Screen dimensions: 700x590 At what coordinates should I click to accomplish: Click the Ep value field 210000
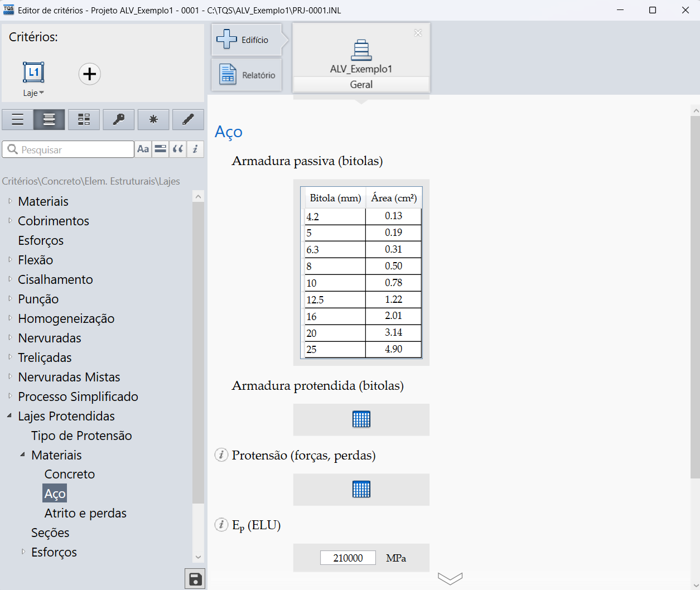pyautogui.click(x=348, y=558)
